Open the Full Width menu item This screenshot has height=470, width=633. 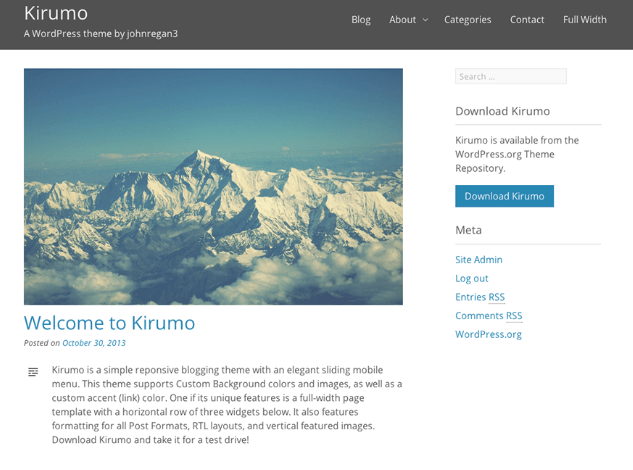tap(585, 20)
